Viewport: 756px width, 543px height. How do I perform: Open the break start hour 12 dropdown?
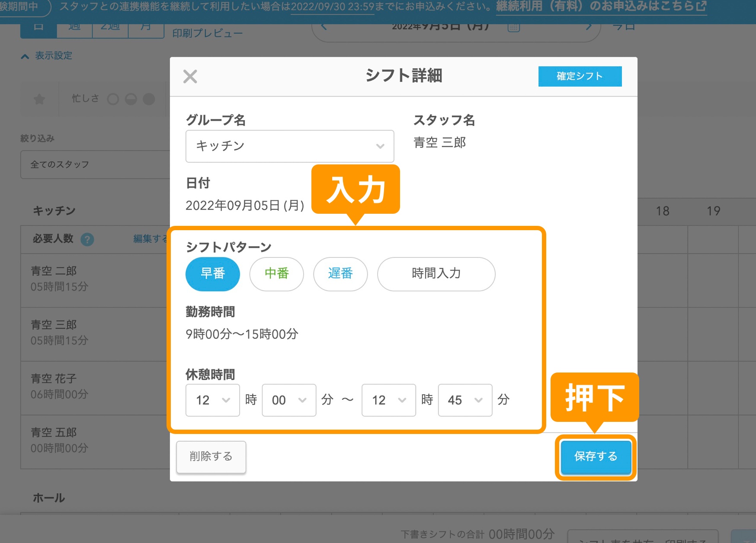[x=212, y=400]
